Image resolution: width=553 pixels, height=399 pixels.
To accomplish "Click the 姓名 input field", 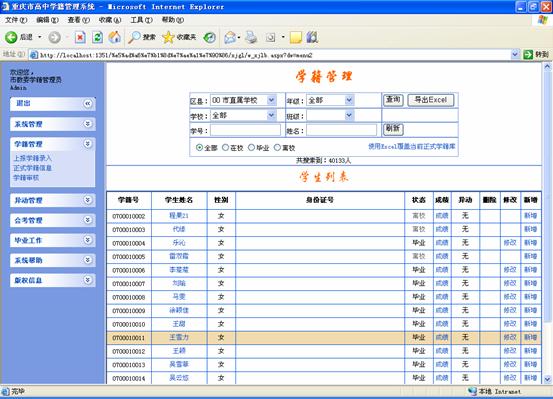I will [x=341, y=130].
